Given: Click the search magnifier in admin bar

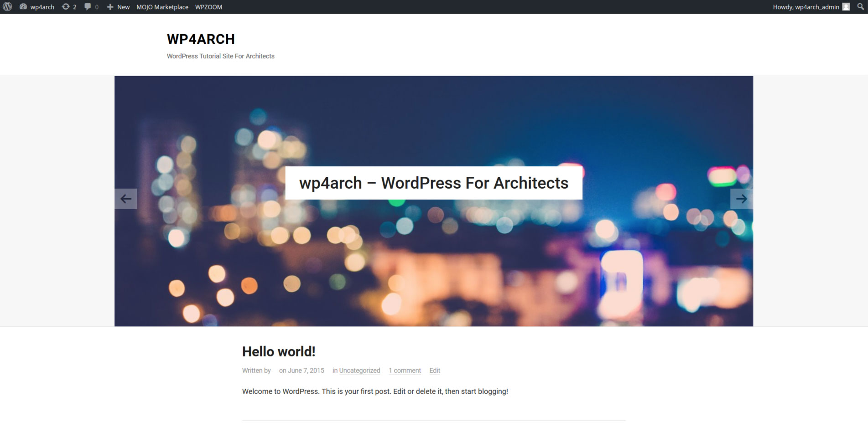Looking at the screenshot, I should [x=861, y=7].
